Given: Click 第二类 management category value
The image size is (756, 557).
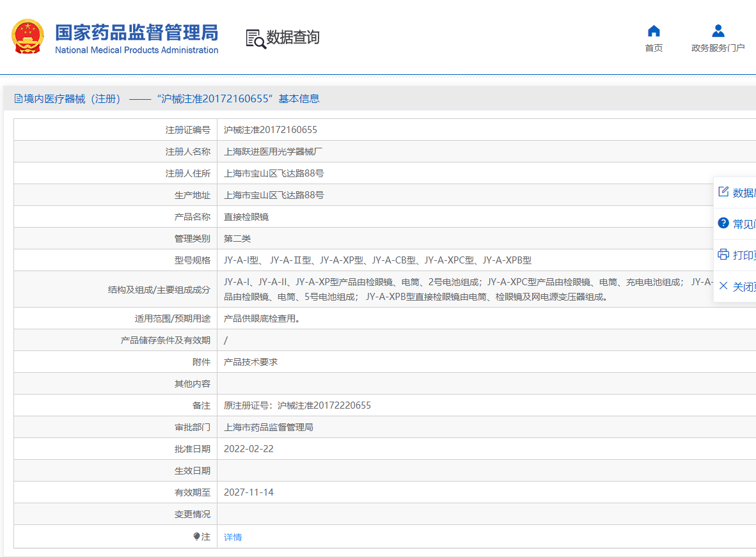Looking at the screenshot, I should tap(237, 239).
